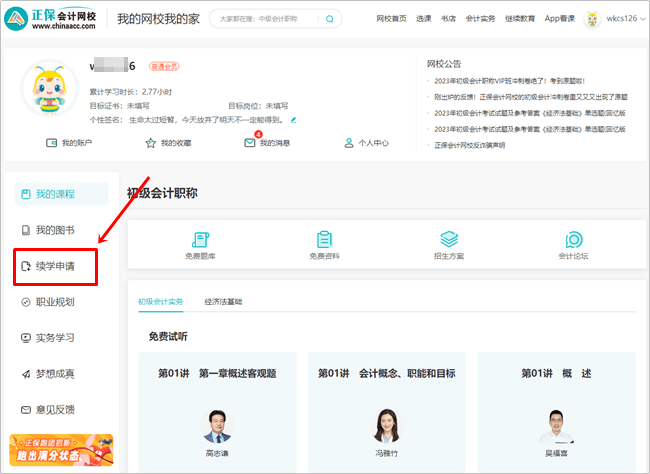Click teacher 吴福喜 portrait
The image size is (650, 474).
[556, 426]
